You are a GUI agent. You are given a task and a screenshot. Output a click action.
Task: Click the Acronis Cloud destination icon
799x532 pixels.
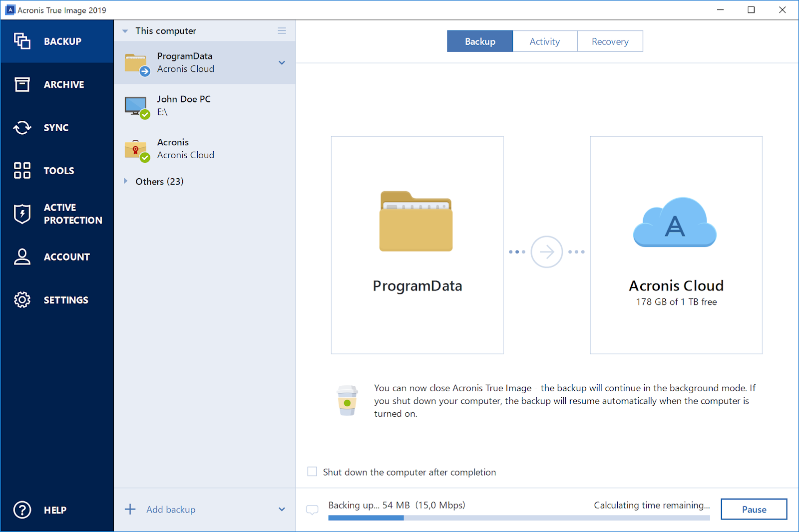click(675, 222)
